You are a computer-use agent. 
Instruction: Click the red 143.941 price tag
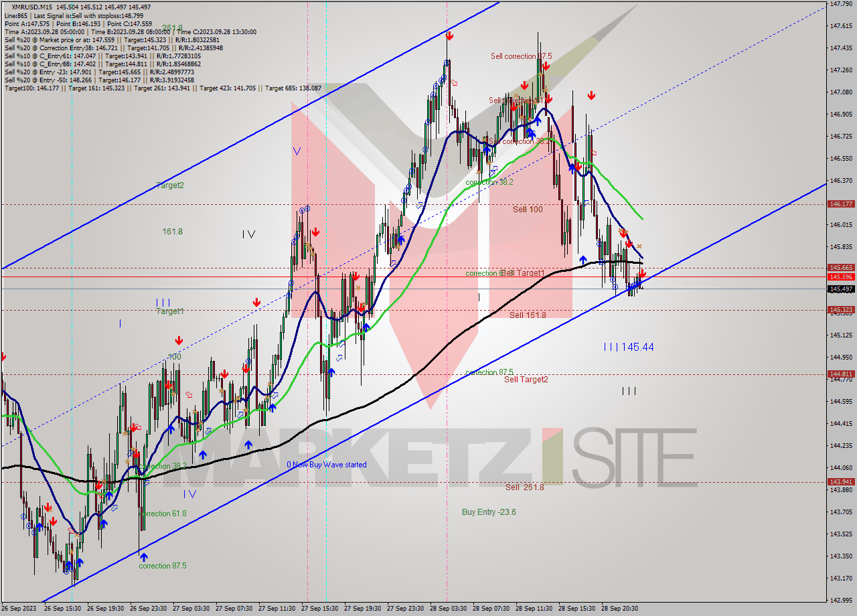pyautogui.click(x=841, y=482)
